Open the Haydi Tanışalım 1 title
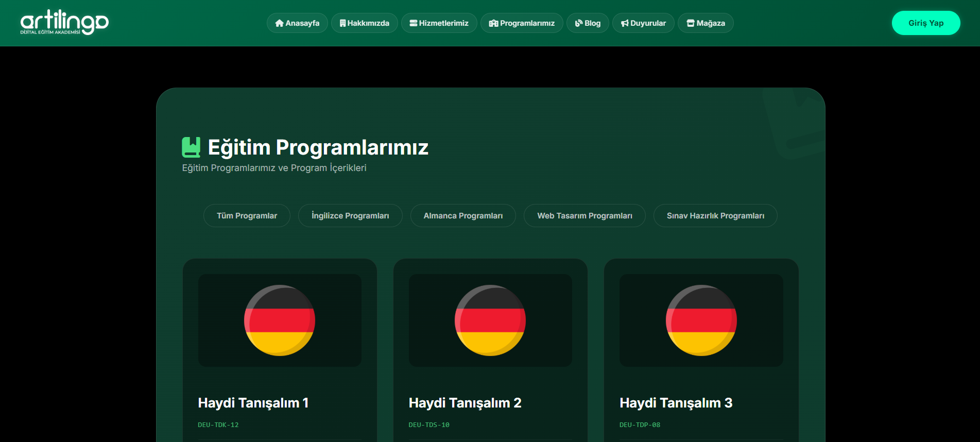Image resolution: width=980 pixels, height=442 pixels. click(x=253, y=403)
